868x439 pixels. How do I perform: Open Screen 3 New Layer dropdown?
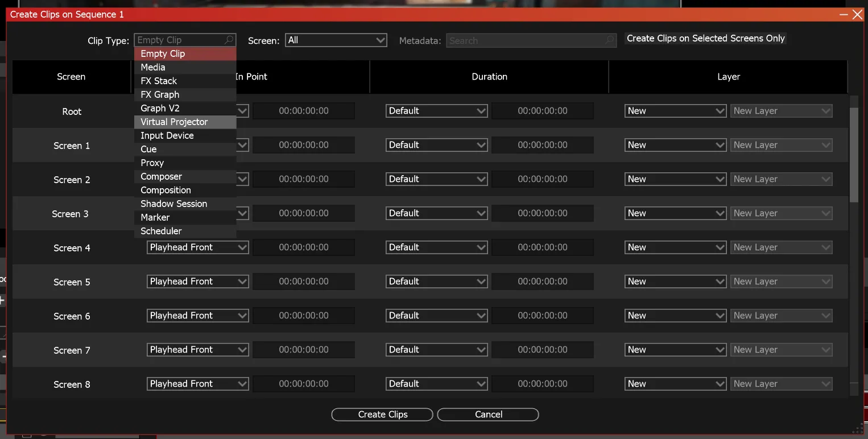(x=782, y=213)
